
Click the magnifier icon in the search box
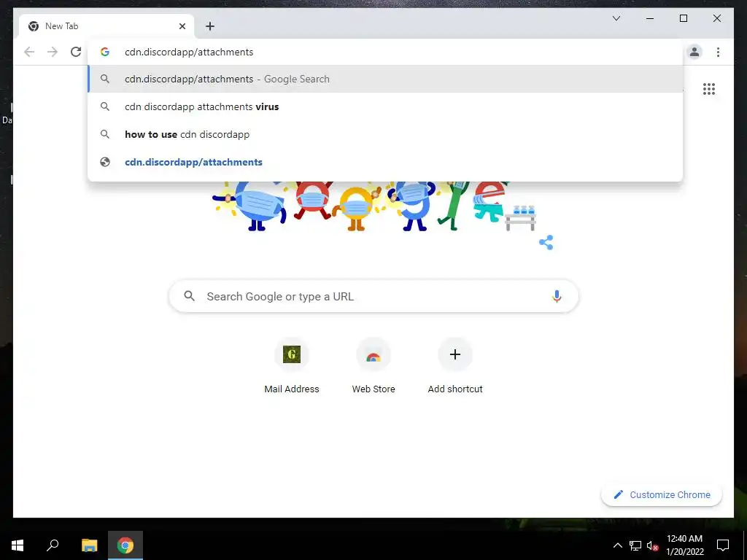[x=189, y=296]
